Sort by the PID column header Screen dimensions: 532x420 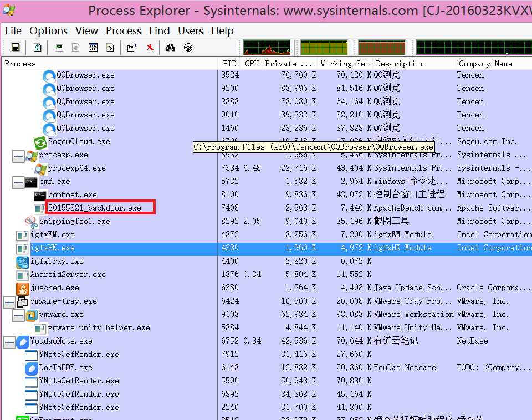(x=229, y=64)
